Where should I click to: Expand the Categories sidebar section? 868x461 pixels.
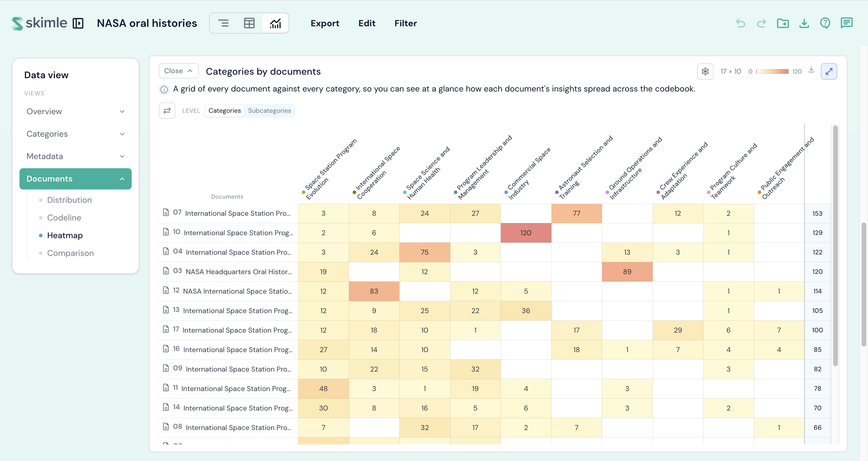[x=76, y=134]
